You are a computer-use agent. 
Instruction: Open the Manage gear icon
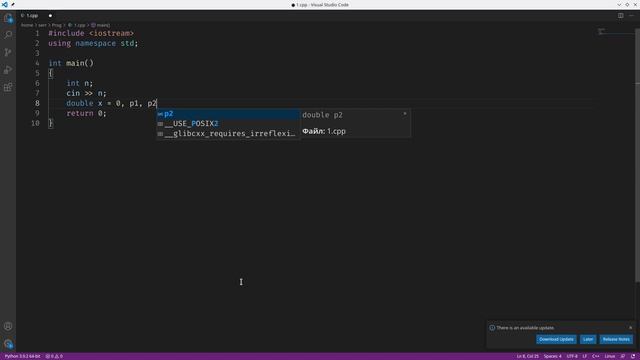tap(8, 344)
